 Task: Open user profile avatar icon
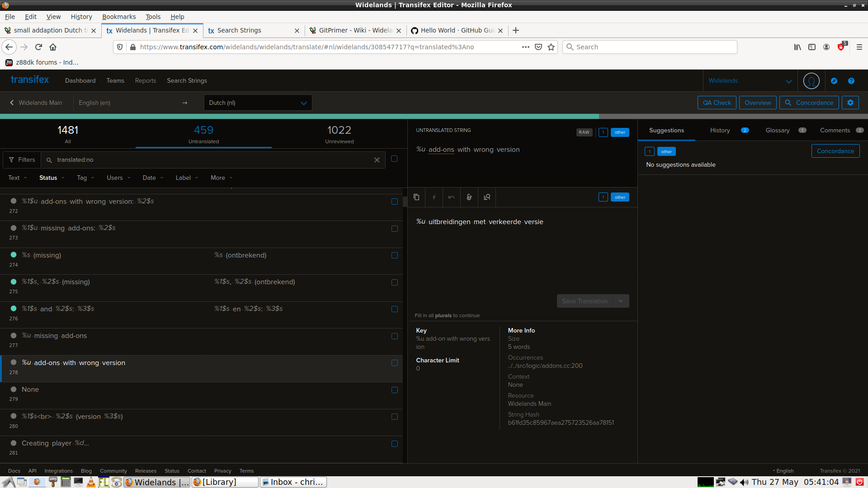811,81
